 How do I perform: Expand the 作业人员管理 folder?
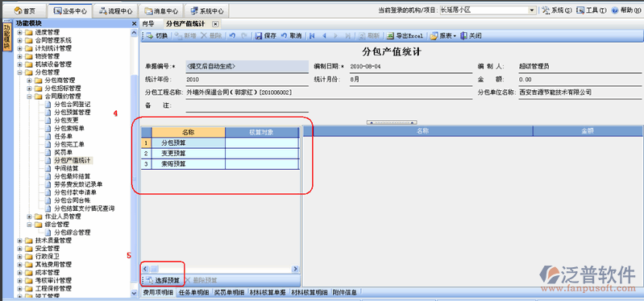coord(30,216)
